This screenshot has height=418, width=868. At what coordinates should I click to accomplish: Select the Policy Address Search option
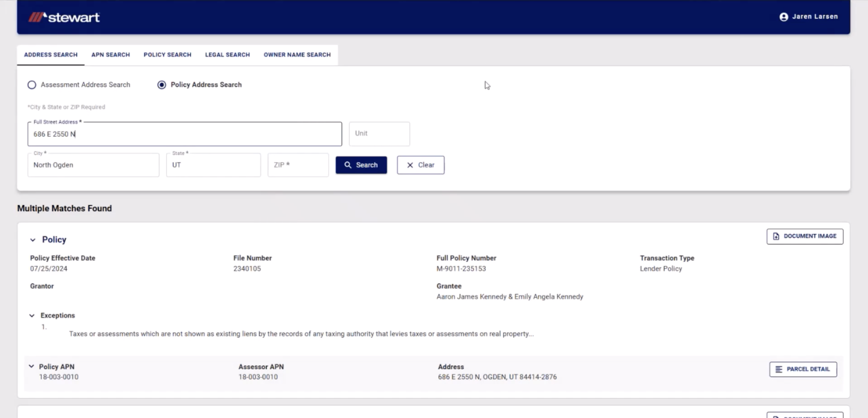click(162, 85)
